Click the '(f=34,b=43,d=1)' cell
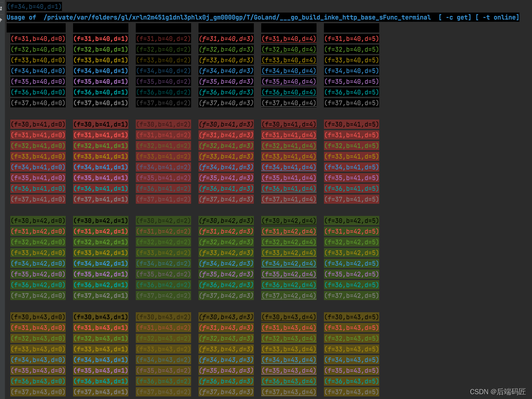Screen dimensions: 532x399 click(x=101, y=360)
